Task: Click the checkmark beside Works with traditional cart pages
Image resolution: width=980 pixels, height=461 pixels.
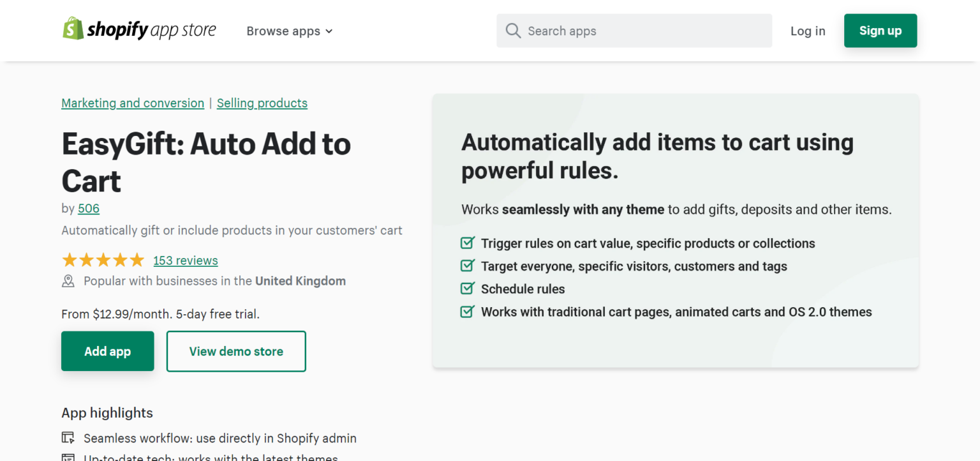Action: (x=467, y=311)
